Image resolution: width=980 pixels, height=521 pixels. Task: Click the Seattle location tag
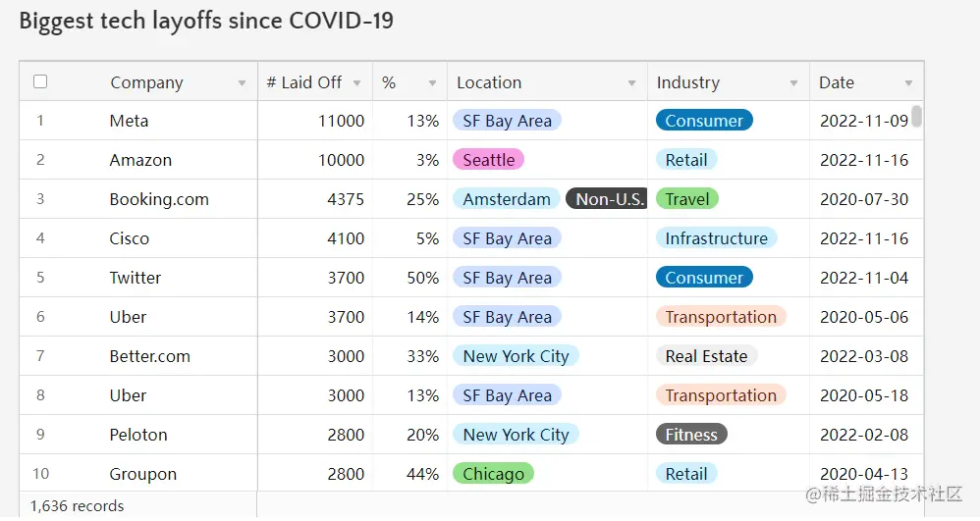(x=489, y=160)
